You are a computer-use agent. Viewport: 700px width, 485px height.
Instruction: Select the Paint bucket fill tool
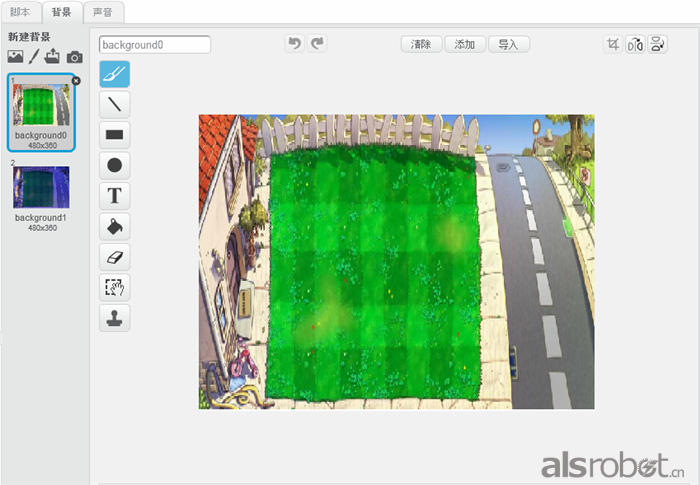click(114, 227)
